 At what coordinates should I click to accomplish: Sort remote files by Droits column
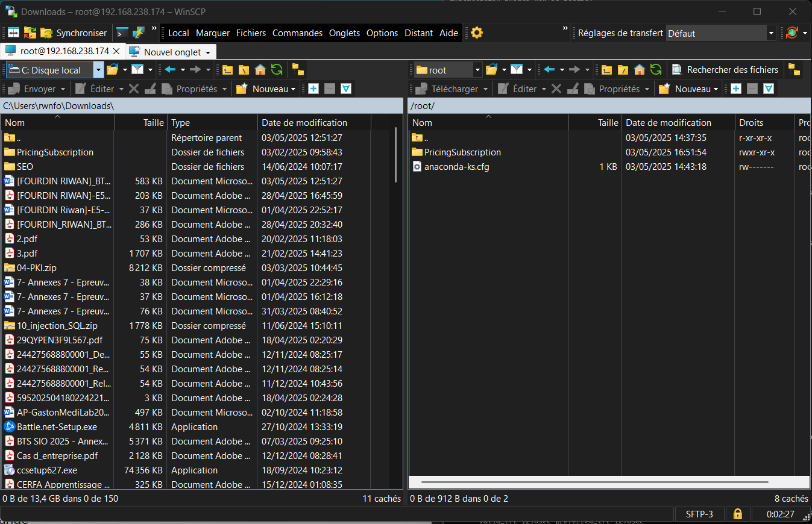pyautogui.click(x=764, y=122)
